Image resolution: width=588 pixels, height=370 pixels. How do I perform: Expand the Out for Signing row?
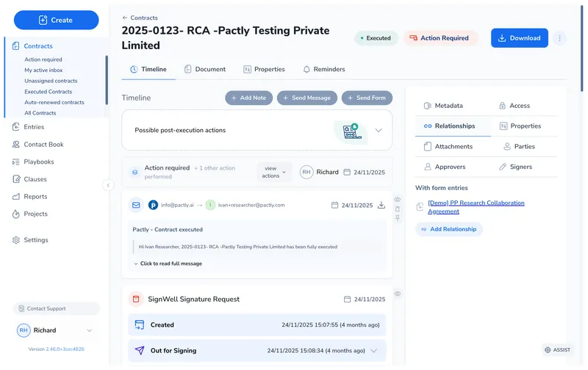click(374, 351)
